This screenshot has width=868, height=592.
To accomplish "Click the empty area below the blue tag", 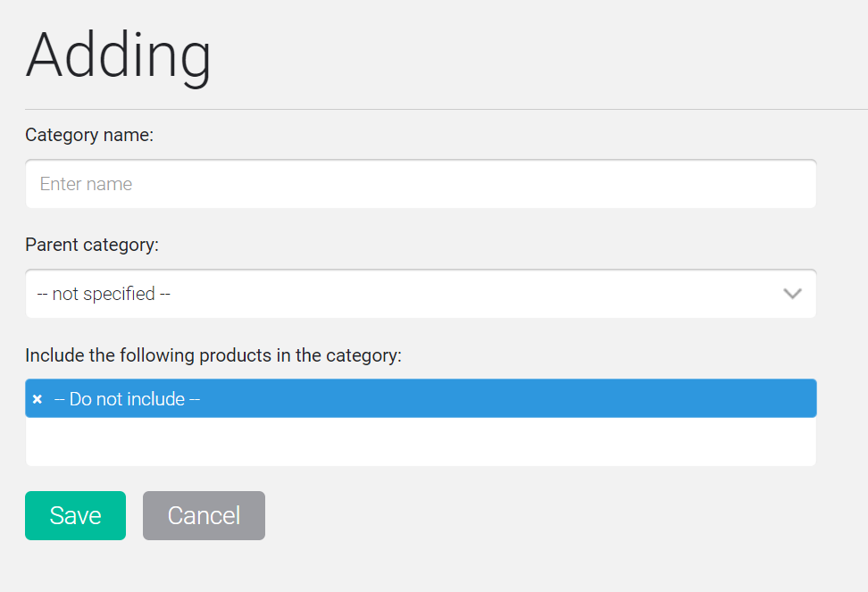I will [421, 441].
